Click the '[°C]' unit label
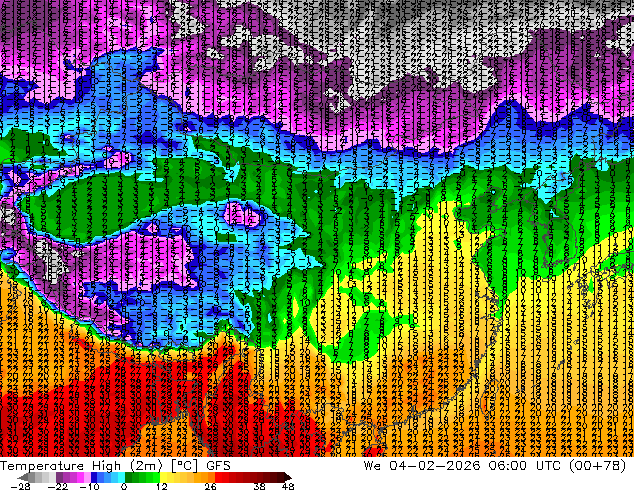Image resolution: width=634 pixels, height=490 pixels. [185, 466]
